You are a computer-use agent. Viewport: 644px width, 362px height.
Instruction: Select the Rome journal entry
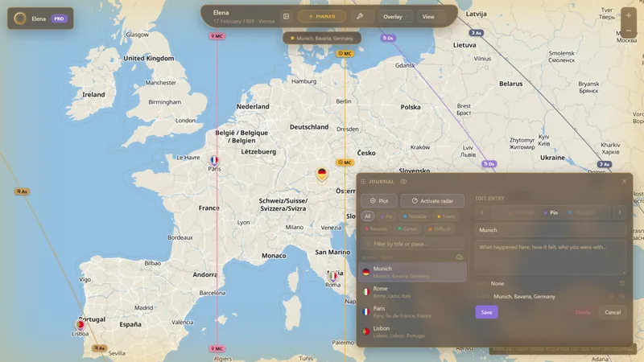point(412,292)
